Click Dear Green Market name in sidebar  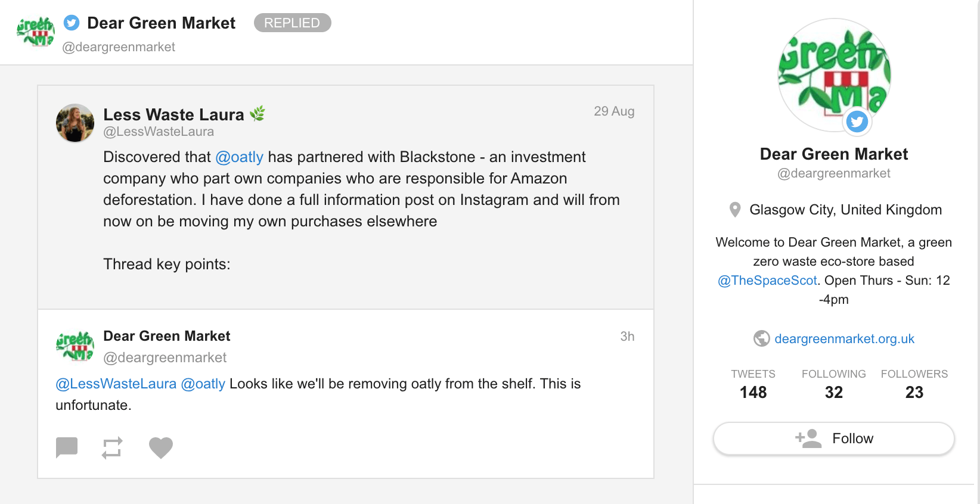click(x=833, y=154)
